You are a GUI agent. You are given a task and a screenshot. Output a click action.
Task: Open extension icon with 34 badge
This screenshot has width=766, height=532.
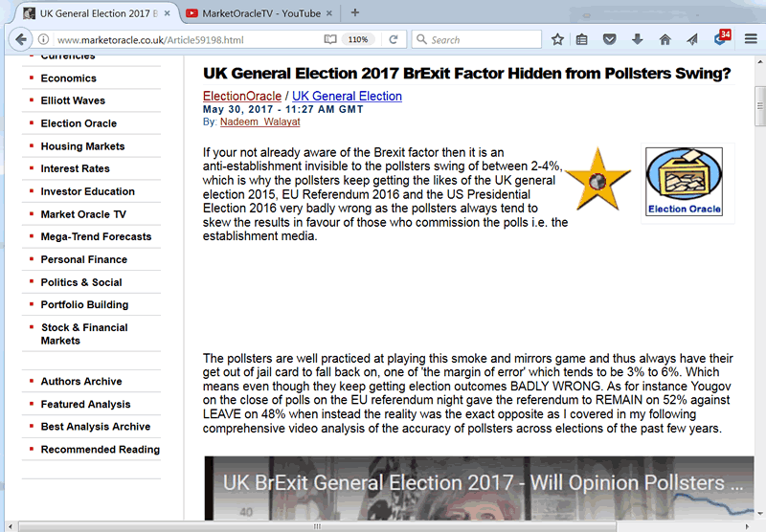click(722, 37)
